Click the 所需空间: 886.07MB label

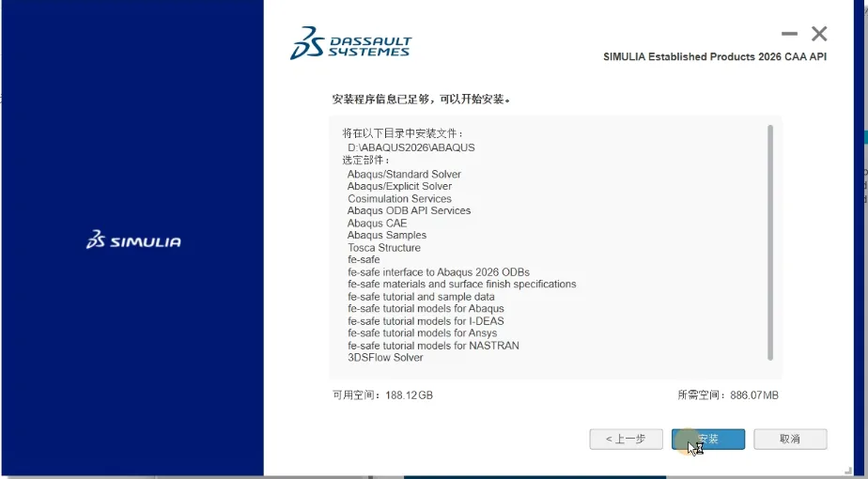(x=728, y=395)
